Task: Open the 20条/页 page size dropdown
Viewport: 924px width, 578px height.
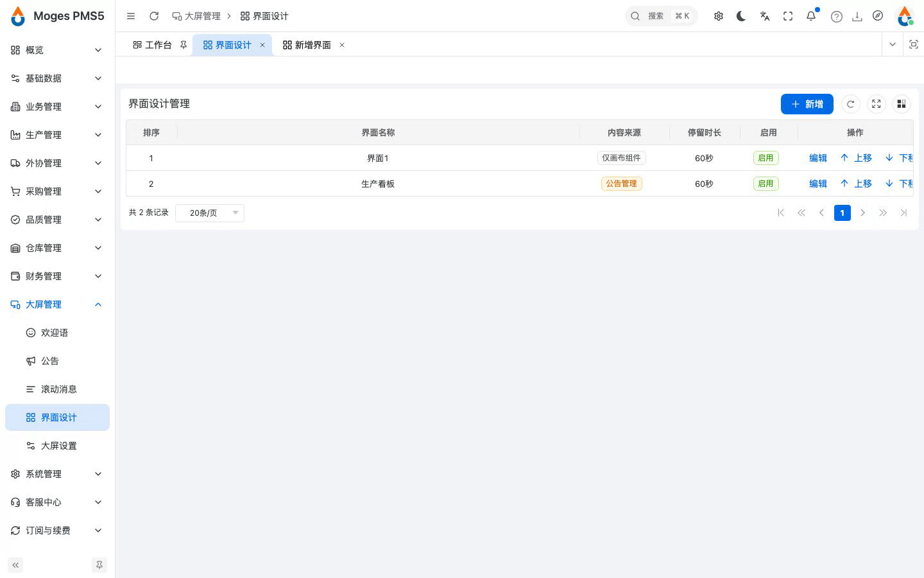Action: (210, 213)
